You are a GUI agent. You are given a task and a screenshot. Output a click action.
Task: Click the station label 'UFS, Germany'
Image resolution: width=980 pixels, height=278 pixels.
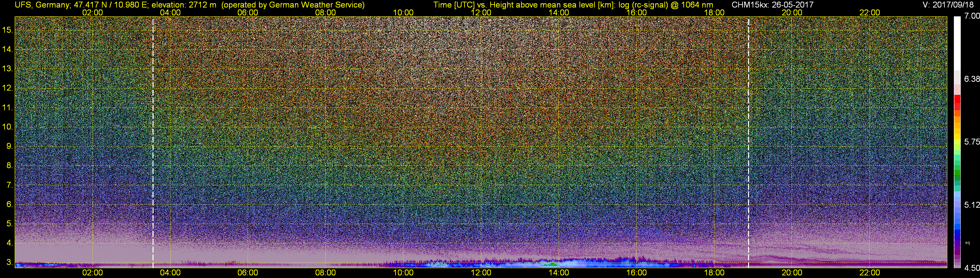pyautogui.click(x=41, y=5)
